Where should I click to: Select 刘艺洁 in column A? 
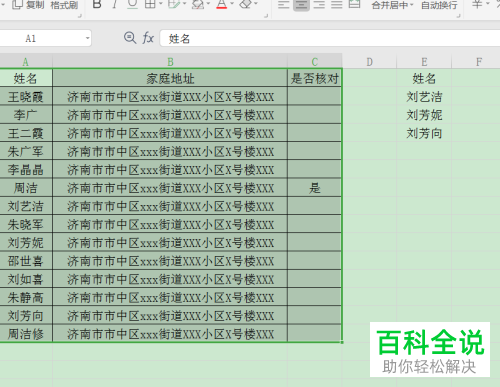(26, 206)
